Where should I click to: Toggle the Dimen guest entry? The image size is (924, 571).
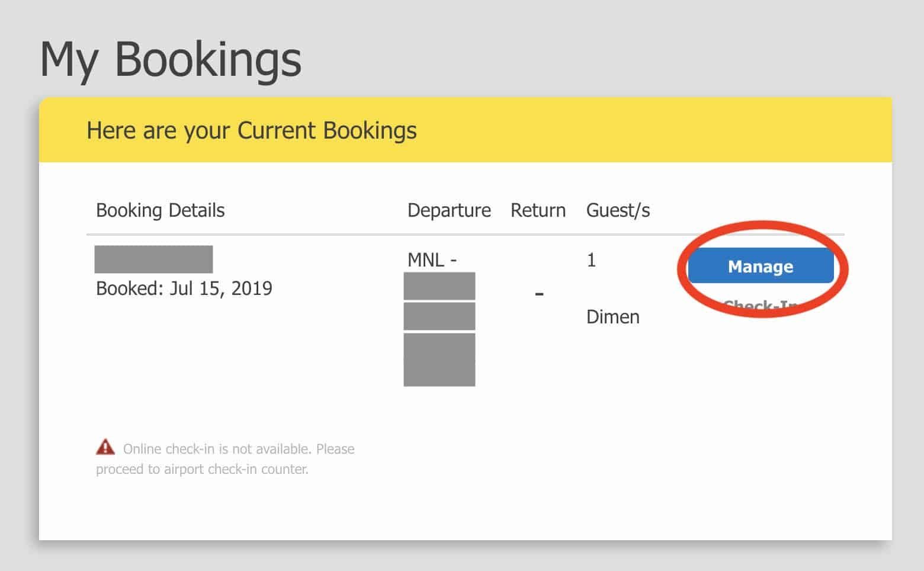pyautogui.click(x=613, y=316)
